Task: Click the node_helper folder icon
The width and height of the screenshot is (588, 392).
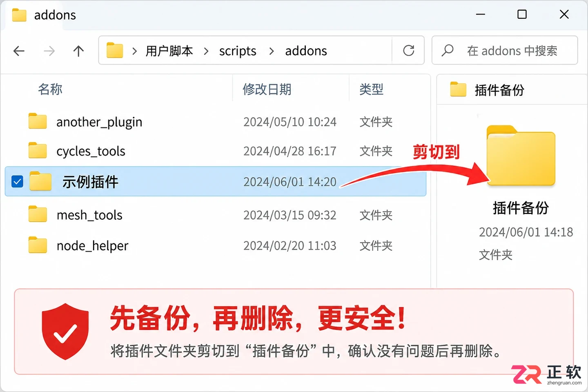Action: [x=38, y=245]
